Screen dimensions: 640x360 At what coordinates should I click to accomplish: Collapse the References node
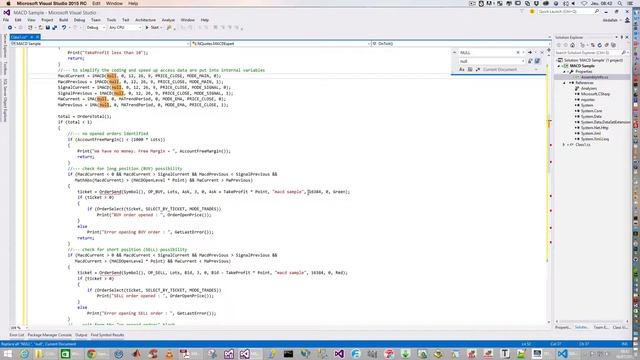(x=565, y=83)
